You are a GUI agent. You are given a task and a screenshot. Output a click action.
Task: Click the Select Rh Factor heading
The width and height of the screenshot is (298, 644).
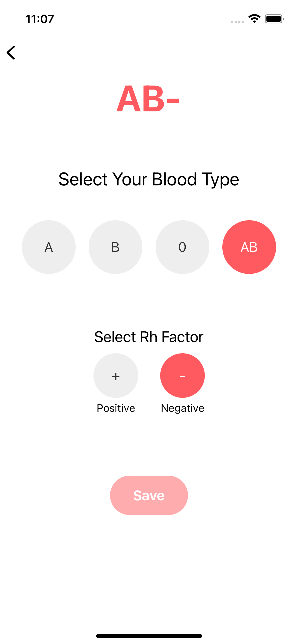tap(149, 337)
